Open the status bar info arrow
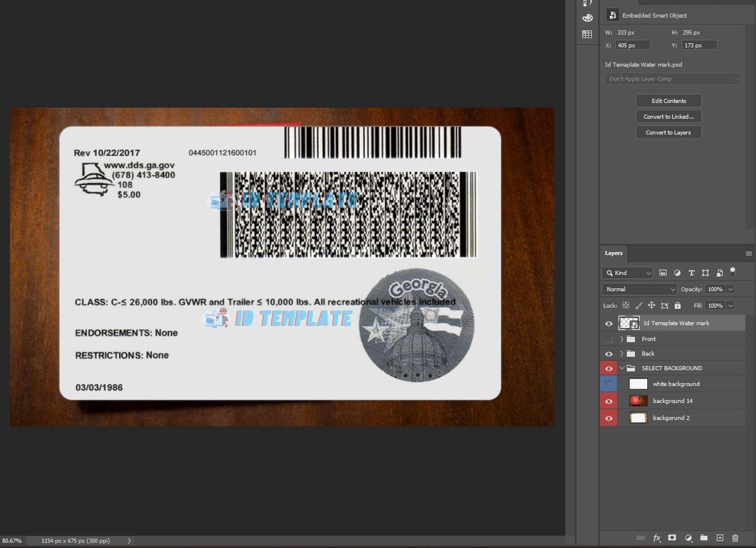Screen dimensions: 756x548 point(129,541)
